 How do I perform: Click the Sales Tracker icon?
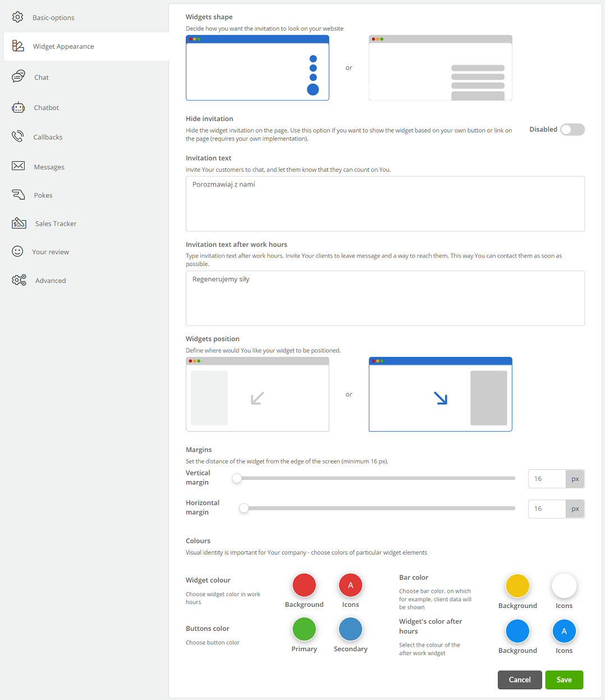coord(19,223)
